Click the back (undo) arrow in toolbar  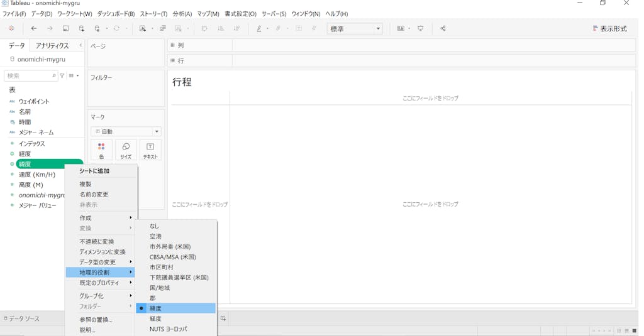click(x=34, y=28)
